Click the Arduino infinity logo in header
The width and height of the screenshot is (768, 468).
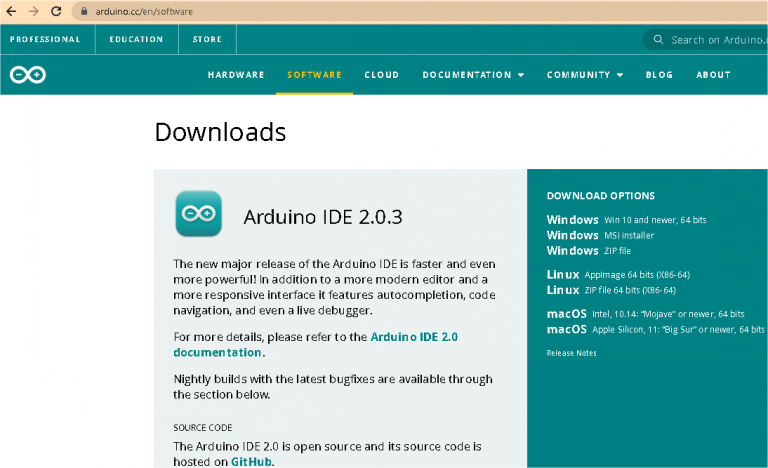[x=27, y=75]
